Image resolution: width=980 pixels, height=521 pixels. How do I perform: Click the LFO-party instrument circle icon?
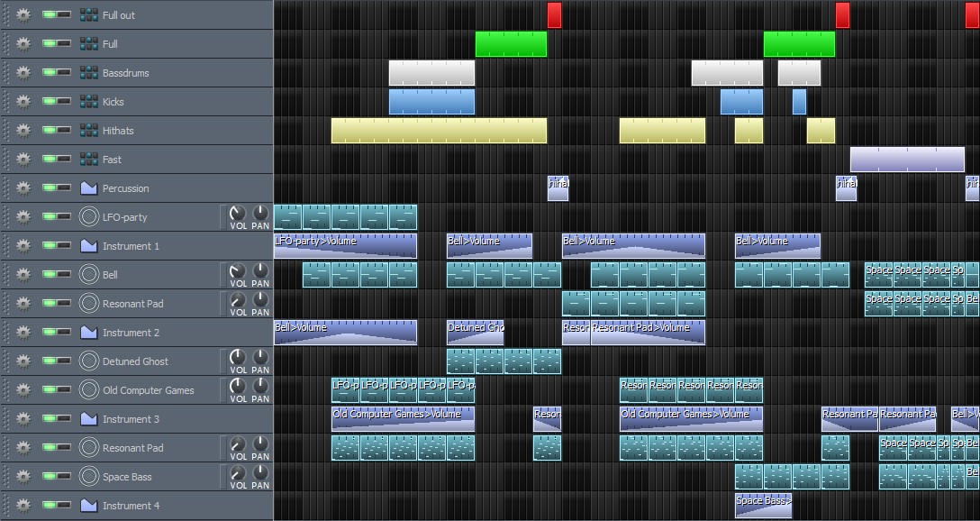[88, 217]
